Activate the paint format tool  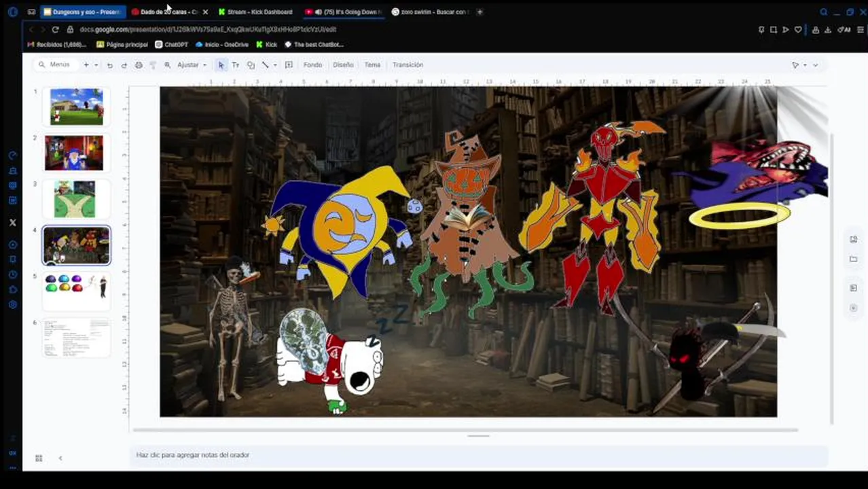tap(153, 65)
